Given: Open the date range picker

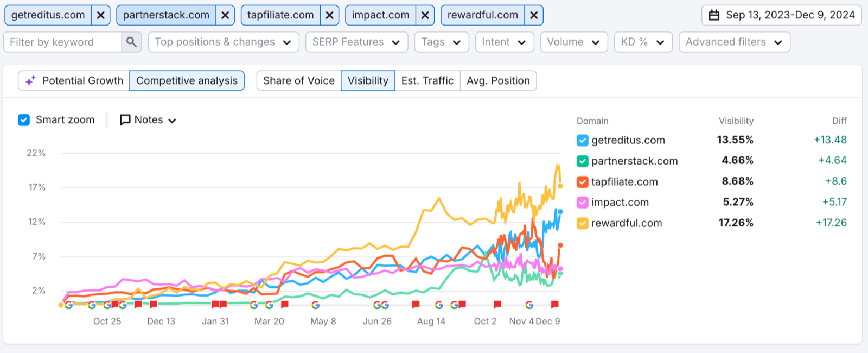Looking at the screenshot, I should tap(781, 15).
